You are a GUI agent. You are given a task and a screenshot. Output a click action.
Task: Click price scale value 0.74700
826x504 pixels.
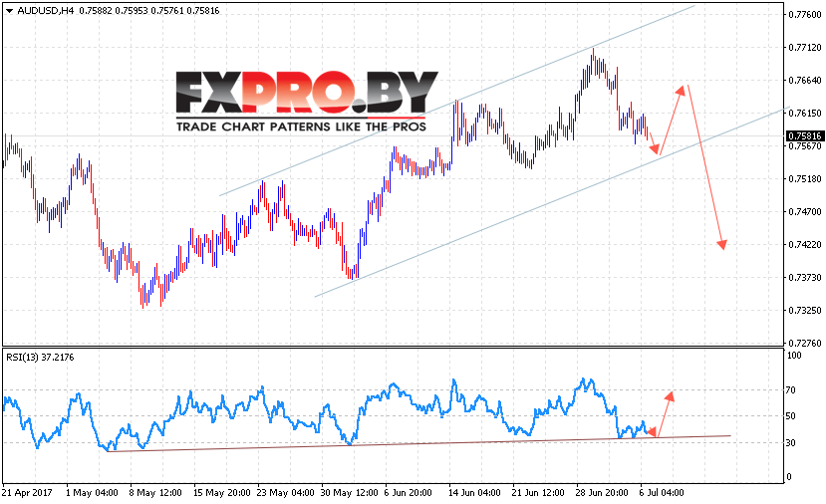click(x=805, y=212)
